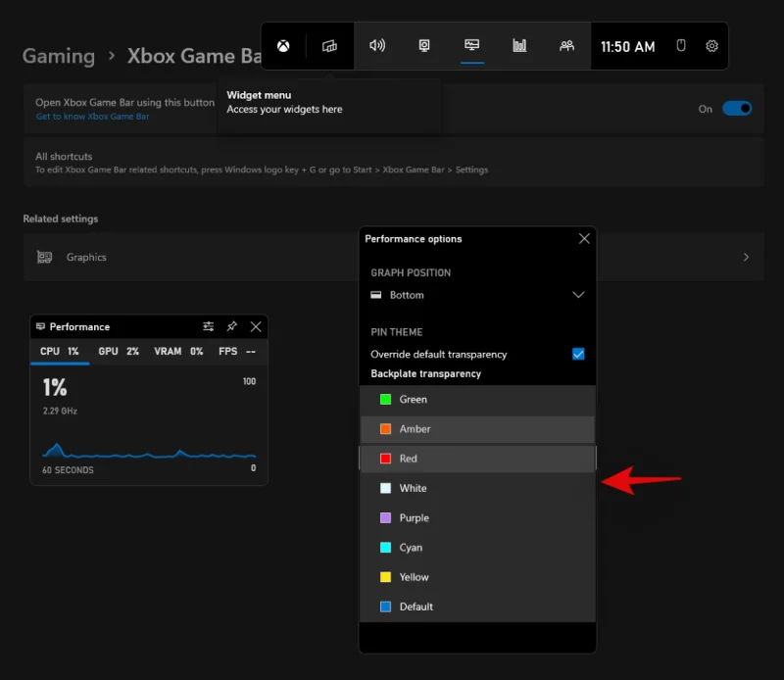Click the CPU usage graph

point(149,451)
